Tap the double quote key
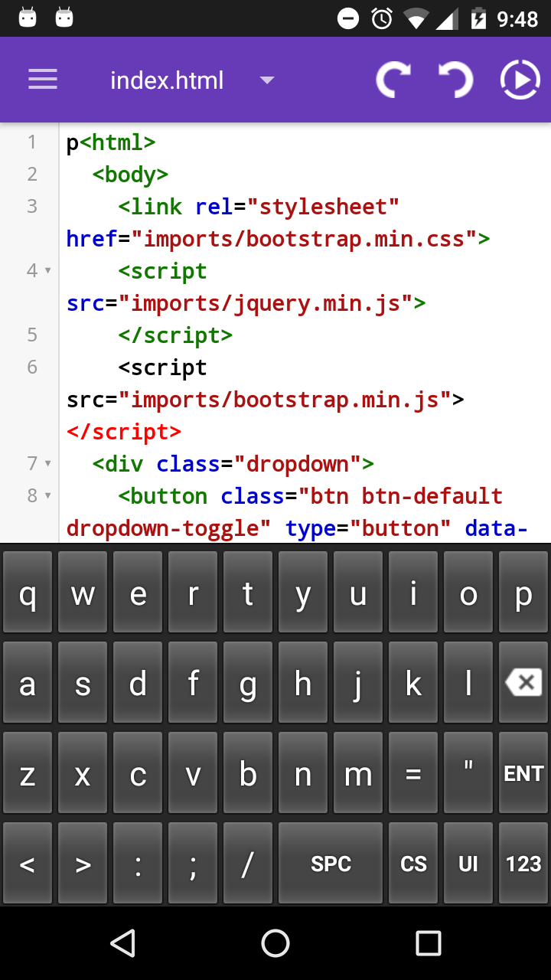Screen dimensions: 551x980 pos(468,773)
